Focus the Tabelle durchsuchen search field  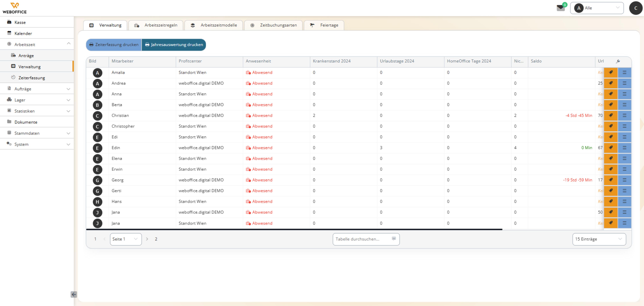point(366,239)
